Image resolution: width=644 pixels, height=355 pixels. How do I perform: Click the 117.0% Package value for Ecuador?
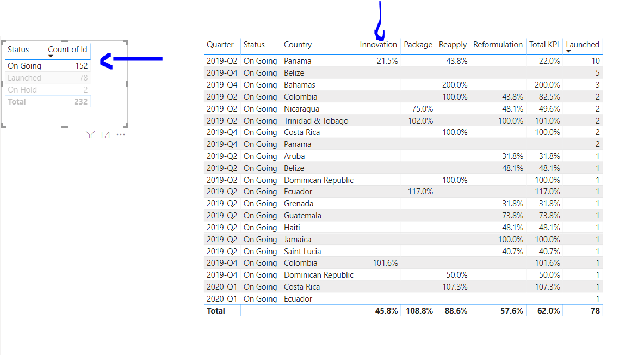(x=420, y=192)
